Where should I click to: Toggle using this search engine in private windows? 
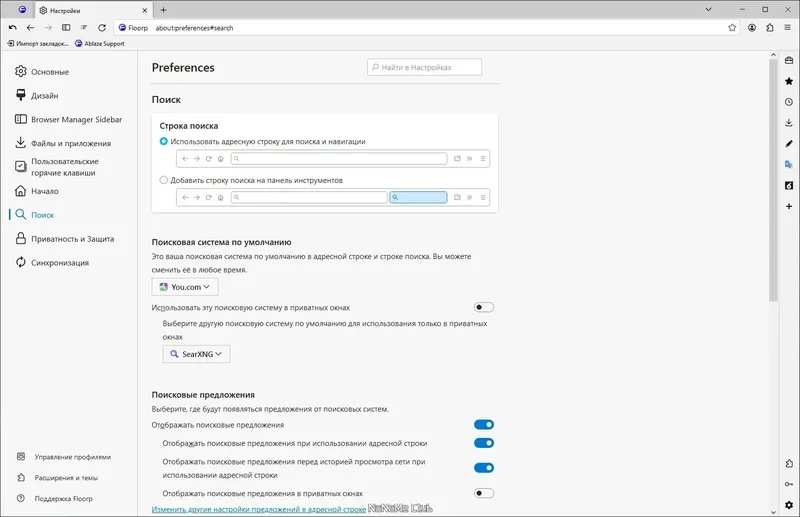click(x=484, y=308)
